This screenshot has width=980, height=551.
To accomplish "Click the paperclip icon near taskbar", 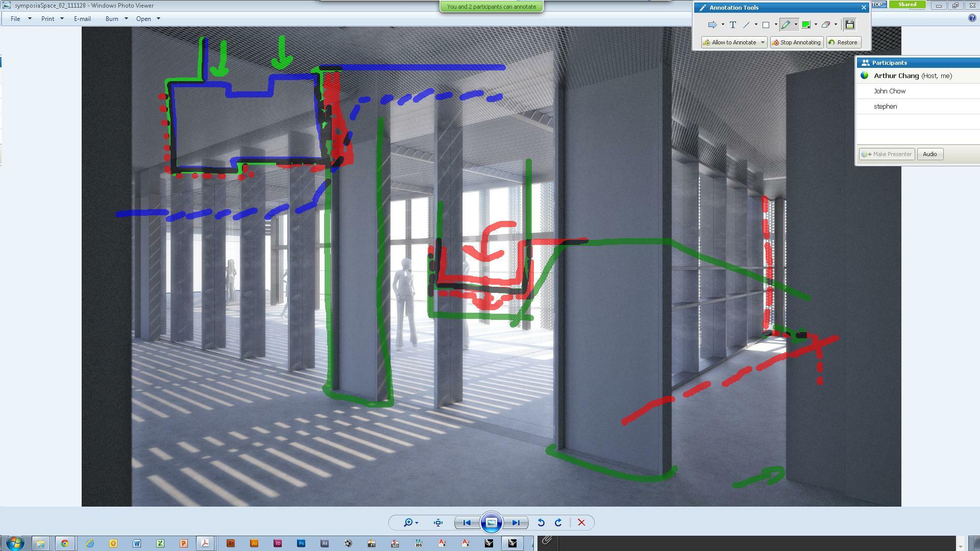I will (x=546, y=540).
